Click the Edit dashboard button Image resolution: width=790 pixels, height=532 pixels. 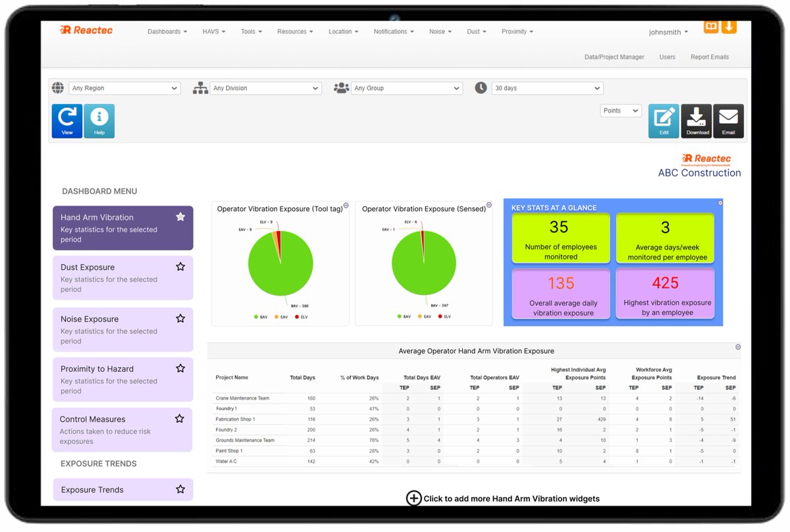664,121
